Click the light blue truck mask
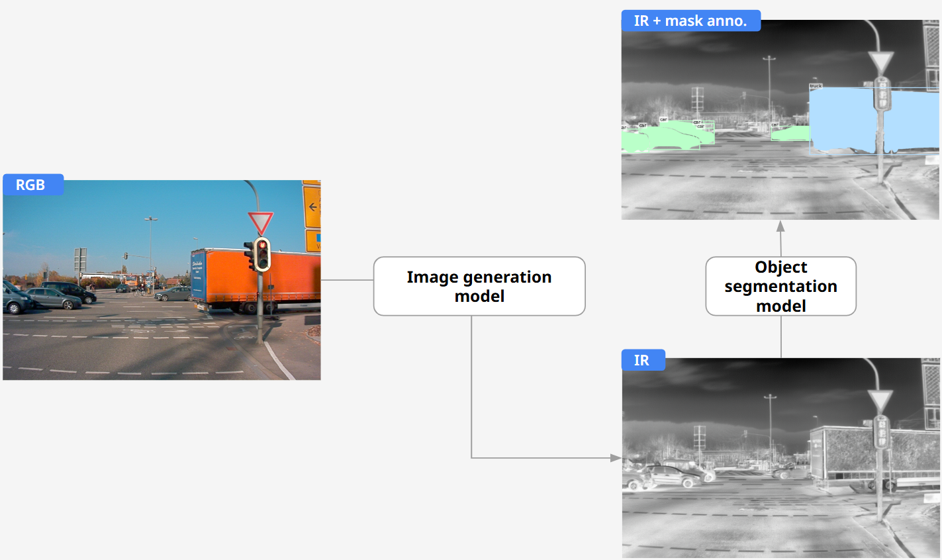 (x=874, y=119)
